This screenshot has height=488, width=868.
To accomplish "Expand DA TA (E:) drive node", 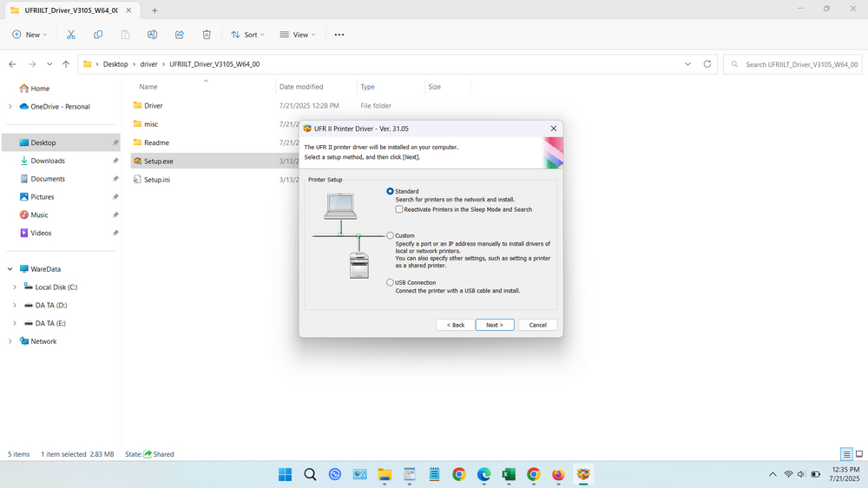I will 15,324.
